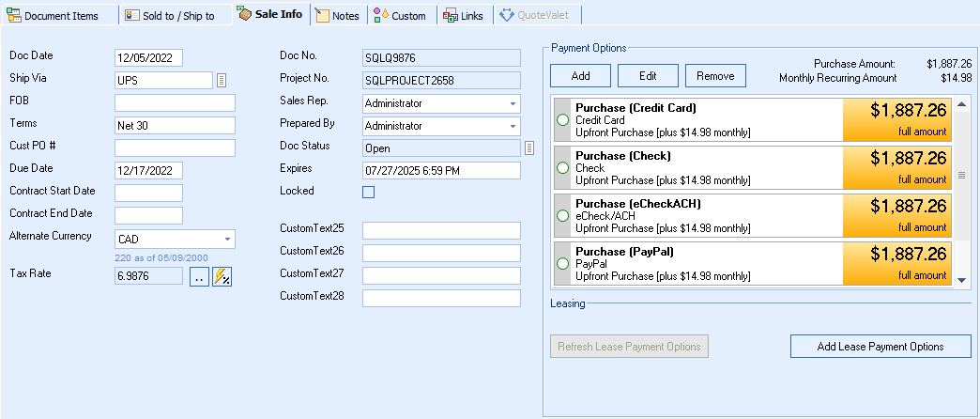Screen dimensions: 980x419
Task: Click Add Lease Payment Options button
Action: (x=880, y=347)
